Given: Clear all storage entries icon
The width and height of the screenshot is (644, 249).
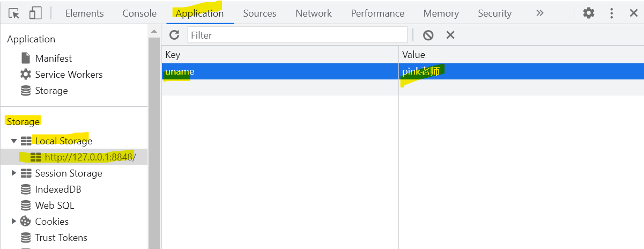Looking at the screenshot, I should pos(428,35).
